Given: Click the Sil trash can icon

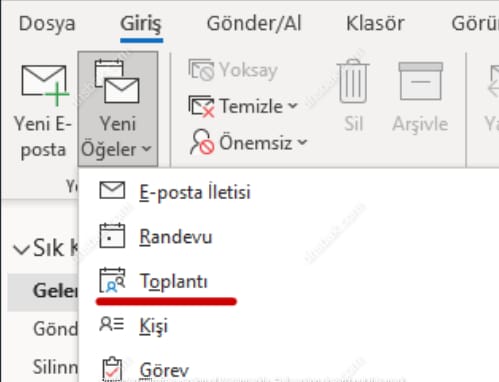Looking at the screenshot, I should point(353,81).
